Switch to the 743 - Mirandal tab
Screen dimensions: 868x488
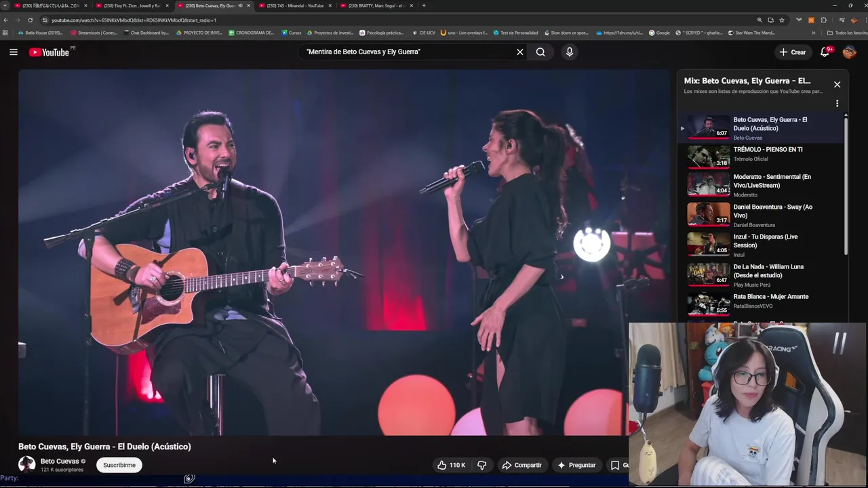(x=295, y=5)
